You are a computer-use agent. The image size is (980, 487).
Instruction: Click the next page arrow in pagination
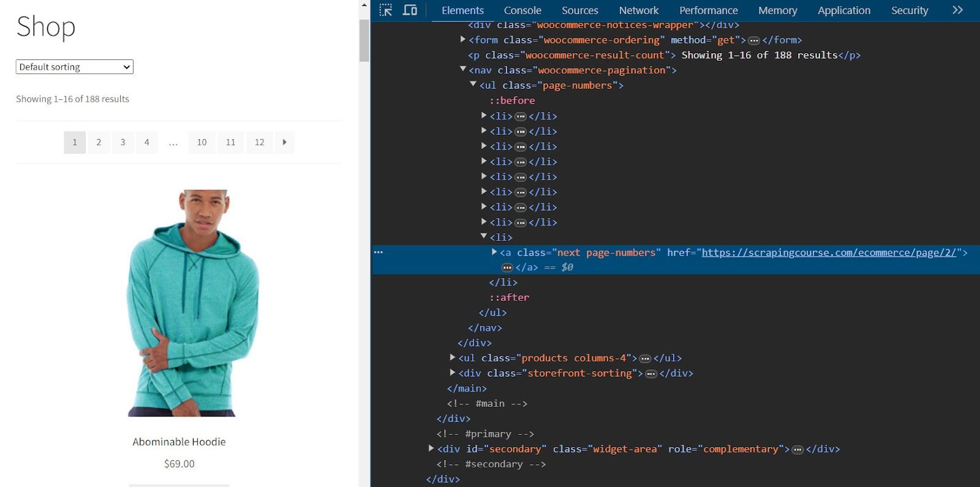pos(284,142)
